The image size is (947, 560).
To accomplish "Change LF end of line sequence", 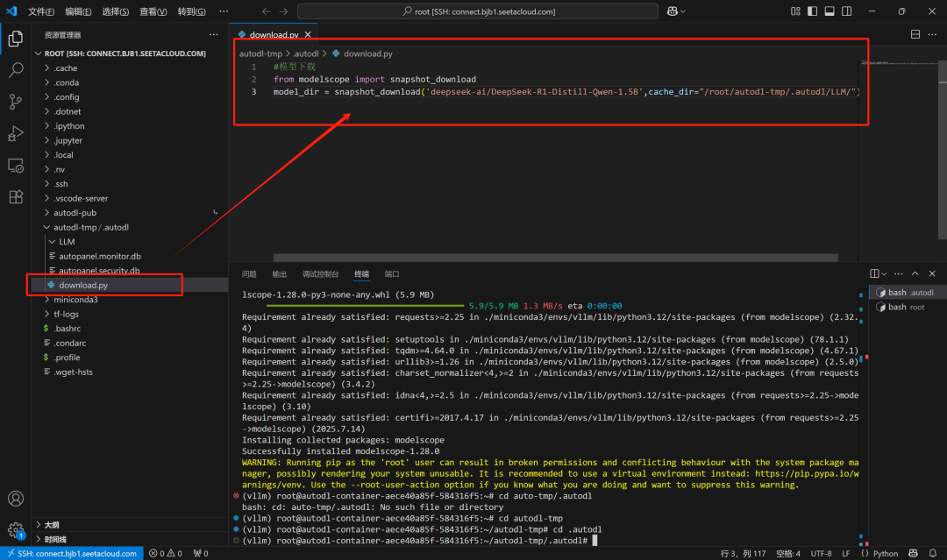I will (x=845, y=553).
